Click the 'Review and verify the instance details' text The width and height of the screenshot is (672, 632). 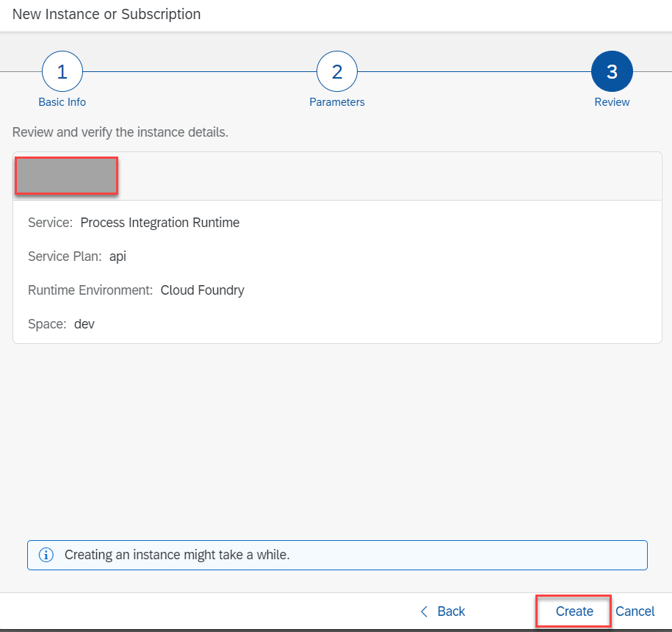120,133
